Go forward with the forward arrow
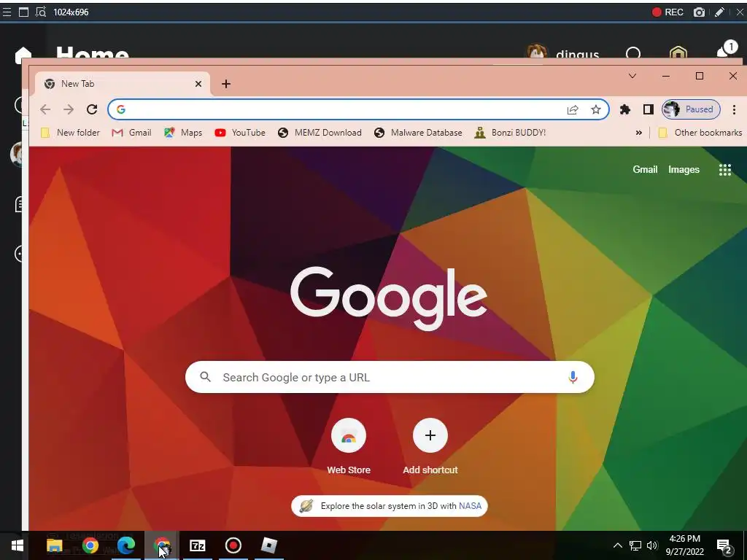This screenshot has height=560, width=747. (69, 109)
